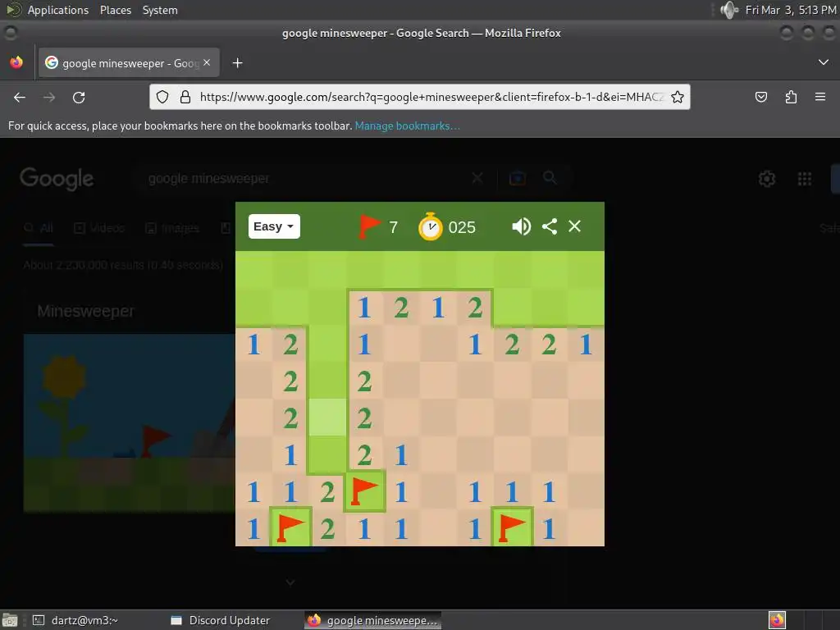Switch to the Discord Updater window
840x630 pixels.
click(x=220, y=620)
